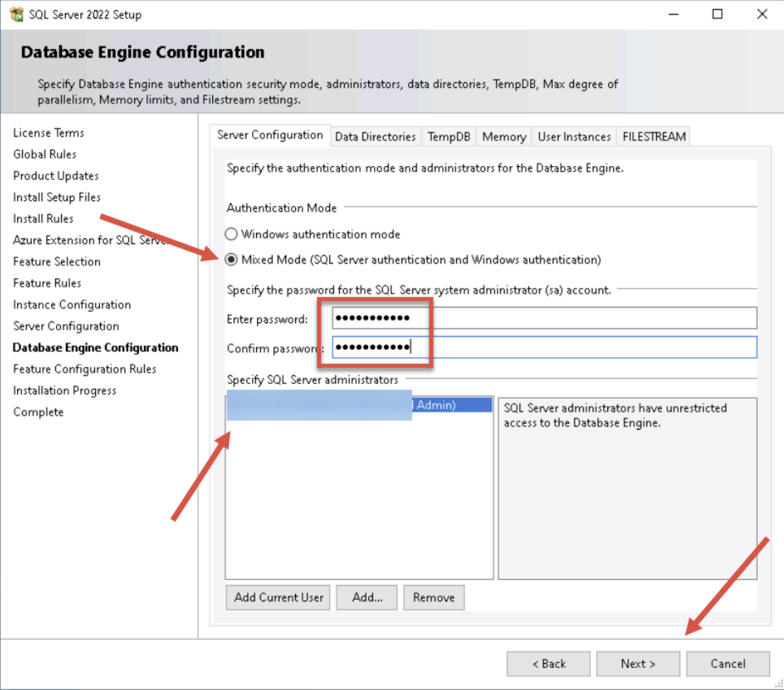Screen dimensions: 784x690
Task: Click Server Configuration step in sidebar
Action: (x=66, y=327)
